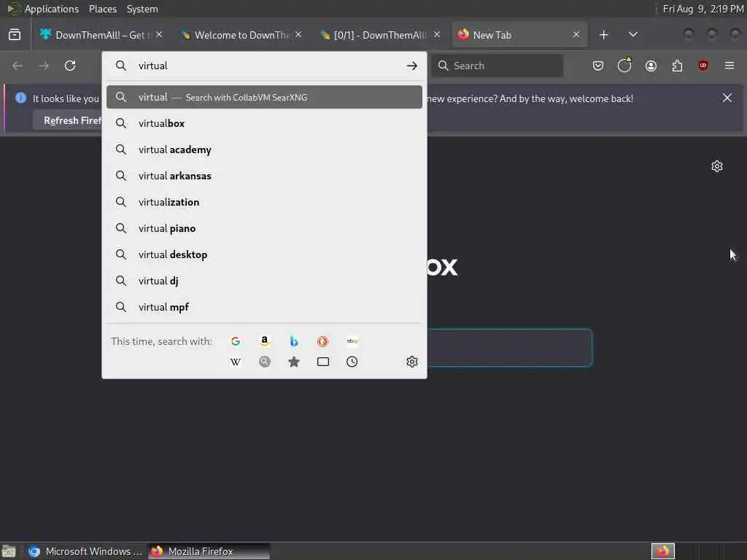Open the Firefox hamburger menu
This screenshot has width=747, height=560.
729,66
